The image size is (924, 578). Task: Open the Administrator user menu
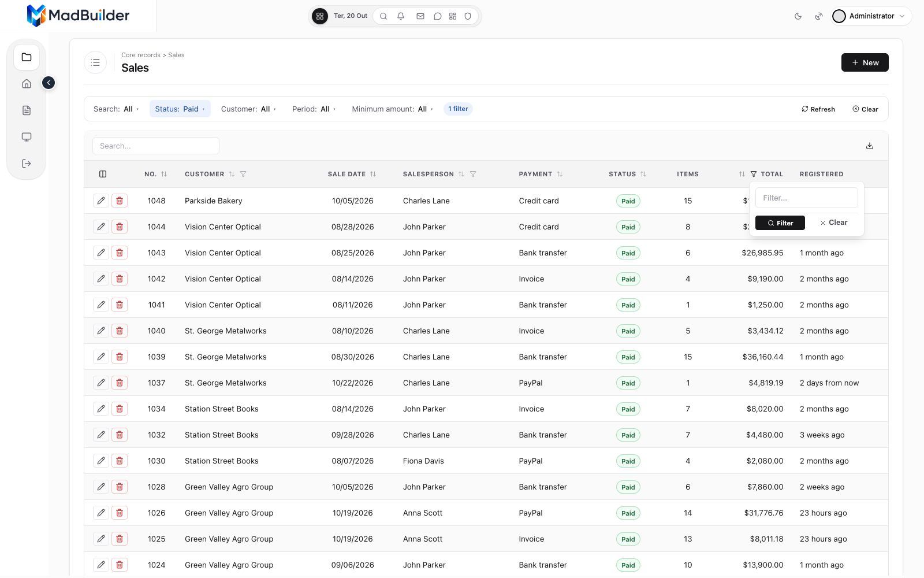871,16
